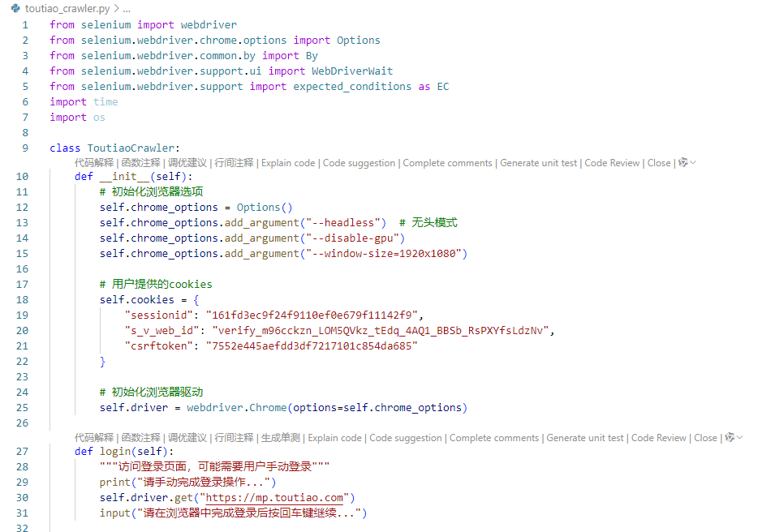
Task: Click the comment '# 初始化浏览器驱动'
Action: coord(151,392)
